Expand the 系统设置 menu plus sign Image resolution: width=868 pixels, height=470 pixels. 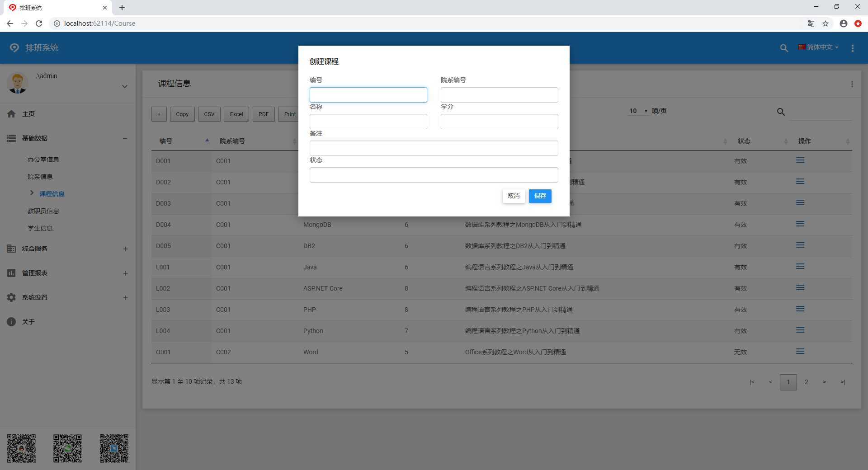pos(125,298)
